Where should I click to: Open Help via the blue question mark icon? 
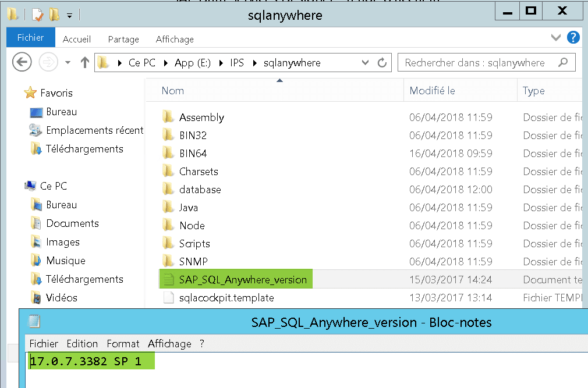coord(573,38)
